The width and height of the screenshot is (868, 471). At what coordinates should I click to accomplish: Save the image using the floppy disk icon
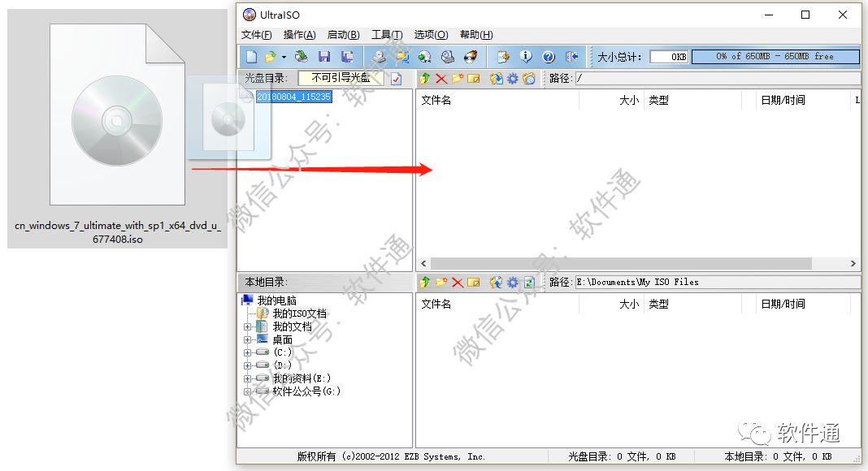324,56
